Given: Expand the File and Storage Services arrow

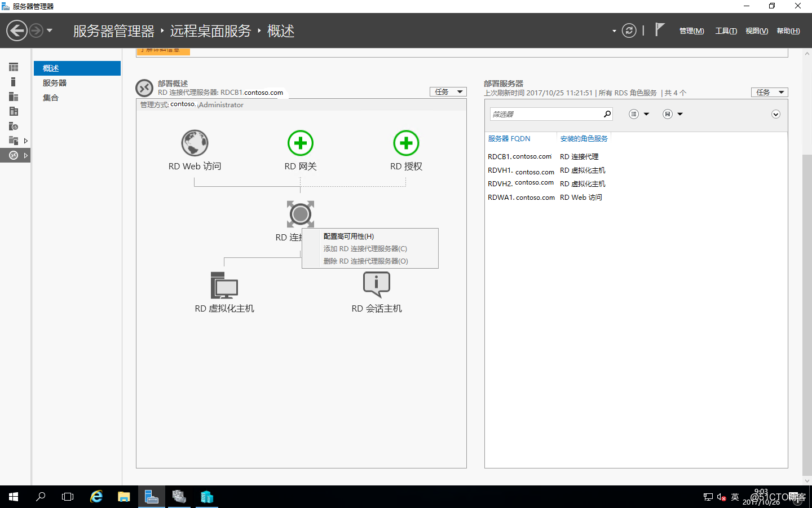Looking at the screenshot, I should click(26, 141).
